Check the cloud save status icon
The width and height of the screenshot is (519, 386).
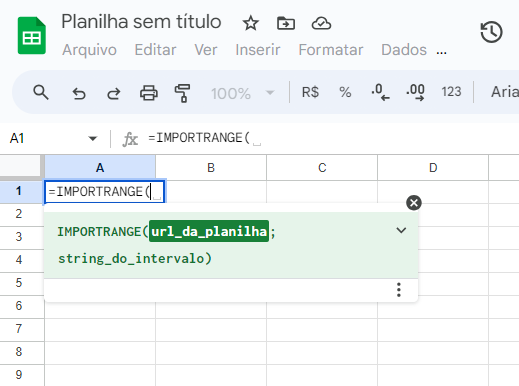[x=321, y=23]
